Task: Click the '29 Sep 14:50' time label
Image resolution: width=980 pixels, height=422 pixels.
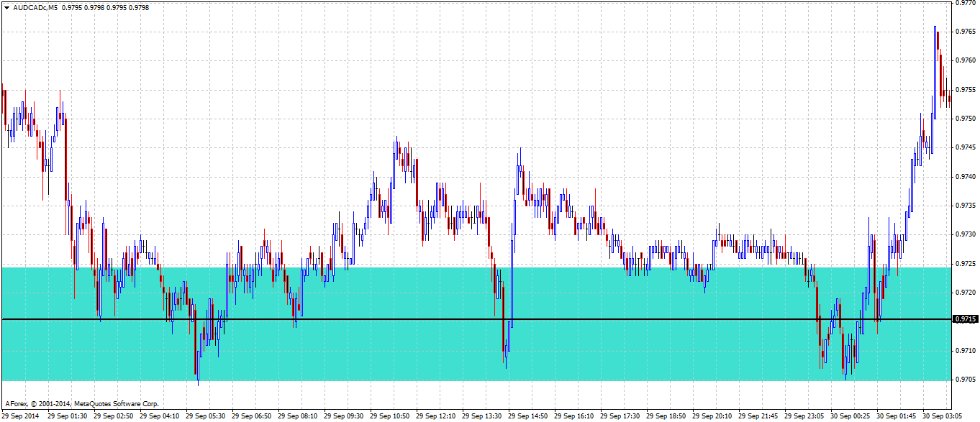Action: [528, 416]
